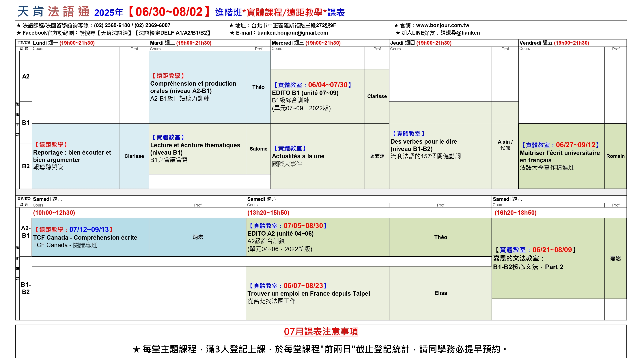Click Saturday time slot (10h00~12h30)

(x=54, y=213)
